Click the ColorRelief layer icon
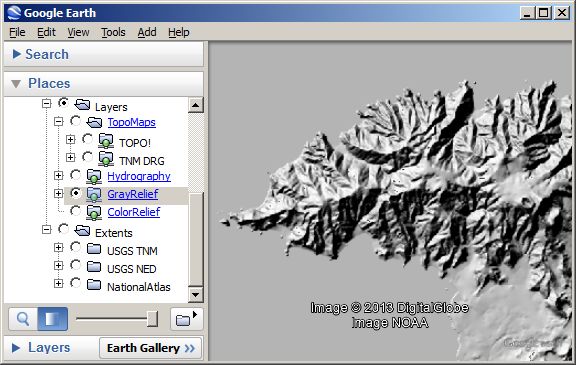 [x=94, y=213]
